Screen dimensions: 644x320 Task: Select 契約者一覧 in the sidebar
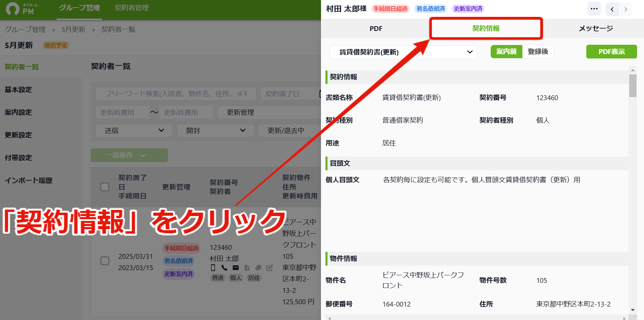point(41,67)
